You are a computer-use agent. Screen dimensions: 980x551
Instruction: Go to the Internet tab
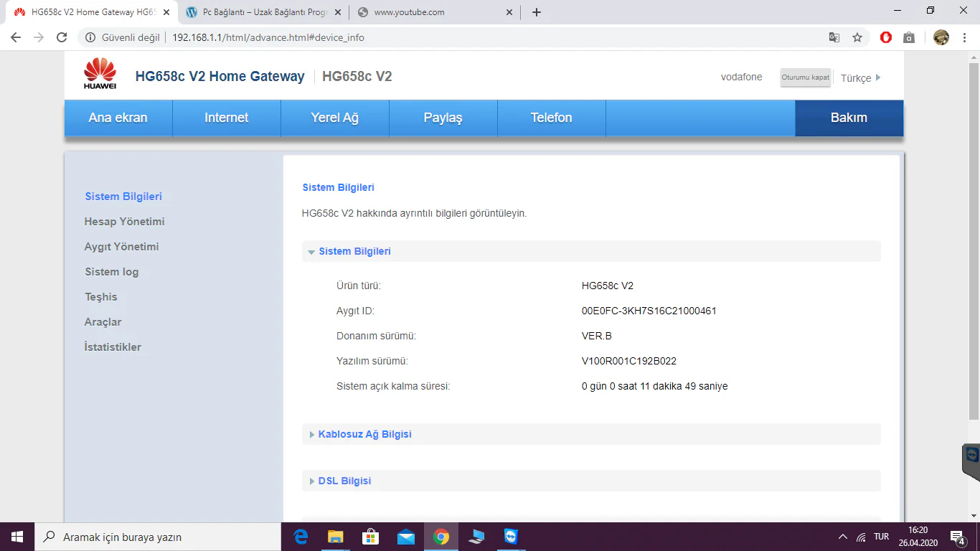(226, 118)
